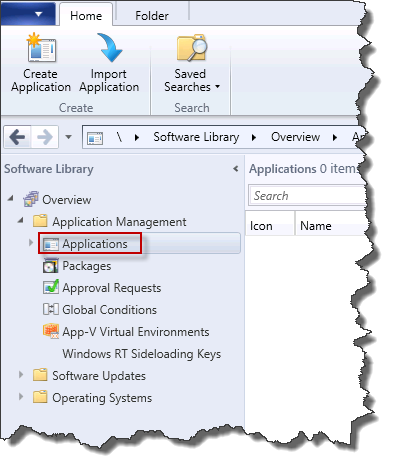Select the Approval Requests checkmark icon

pos(51,287)
